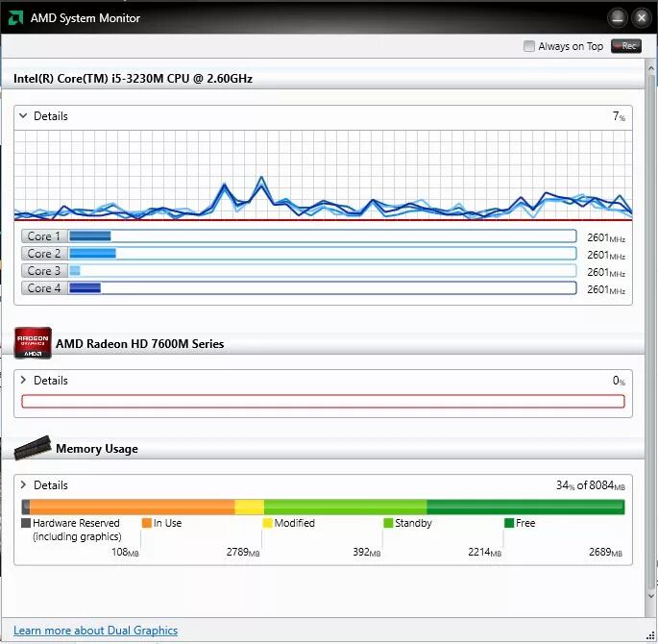This screenshot has height=644, width=658.
Task: Minimize the AMD System Monitor window
Action: (618, 18)
